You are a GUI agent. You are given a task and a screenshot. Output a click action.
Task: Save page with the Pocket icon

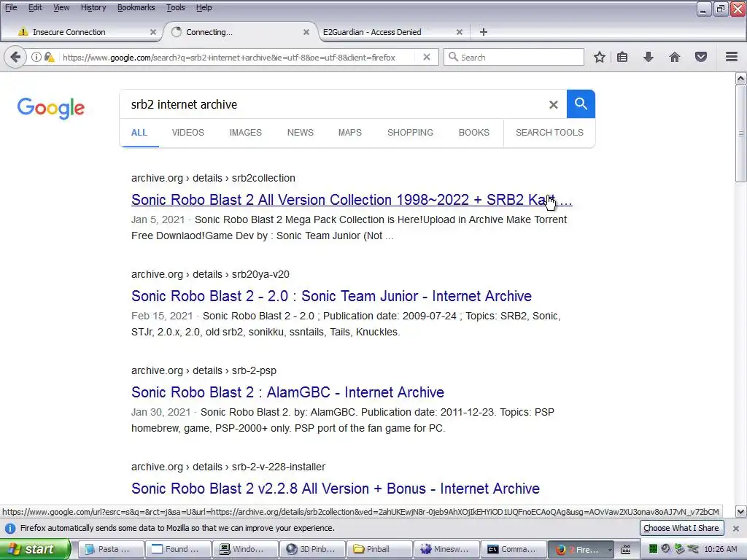coord(701,57)
